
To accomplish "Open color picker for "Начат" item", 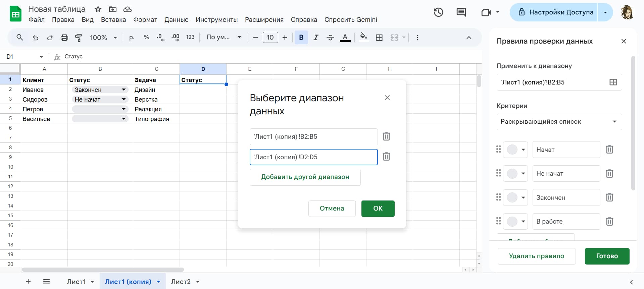I will point(515,150).
